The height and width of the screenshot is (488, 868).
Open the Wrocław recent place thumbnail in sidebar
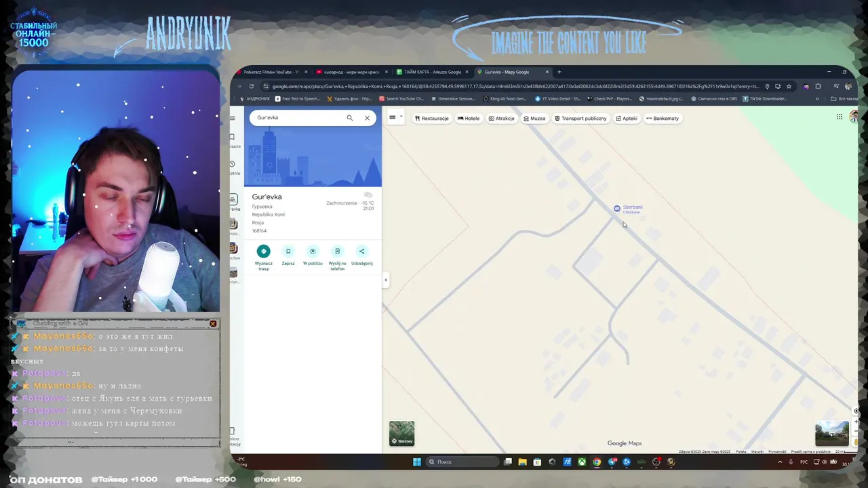233,249
